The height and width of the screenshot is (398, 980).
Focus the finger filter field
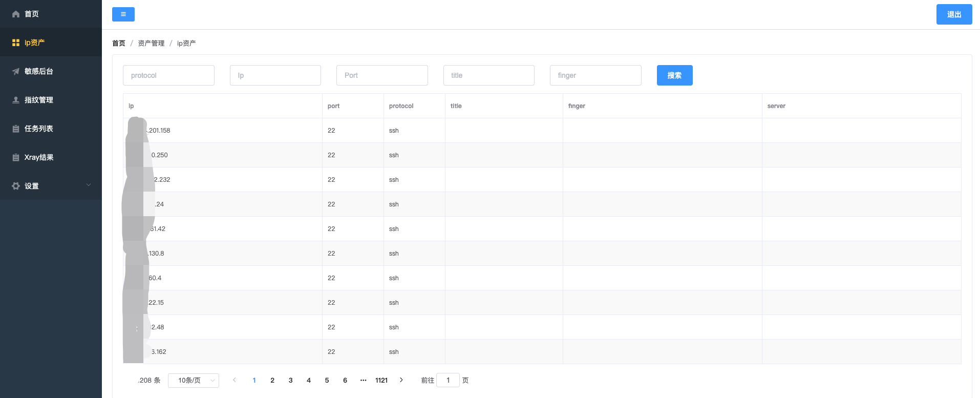coord(595,75)
